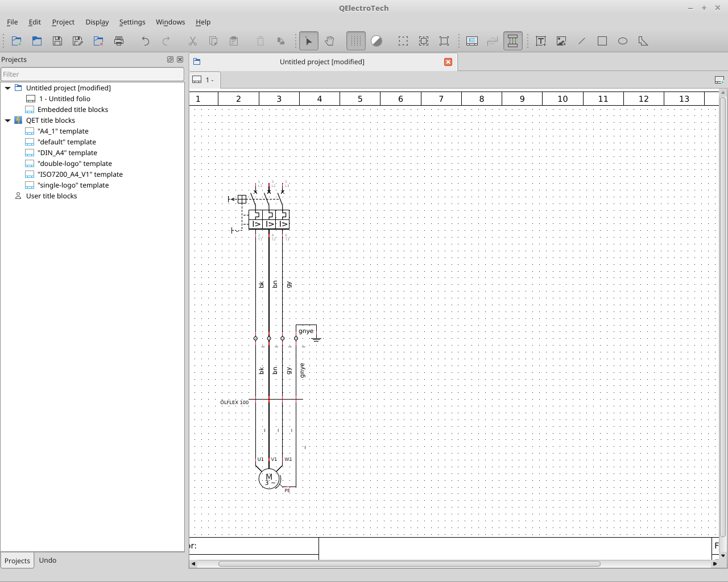Screen dimensions: 728x582
Task: Toggle the background color button
Action: (377, 41)
